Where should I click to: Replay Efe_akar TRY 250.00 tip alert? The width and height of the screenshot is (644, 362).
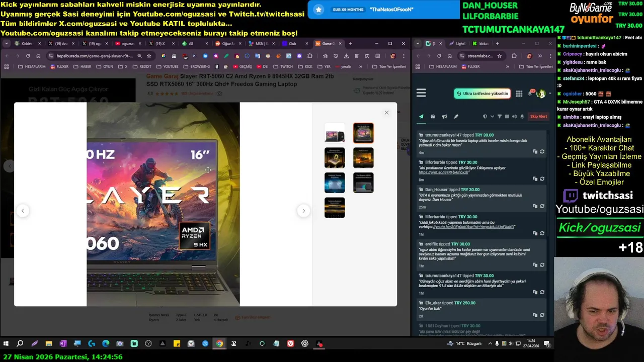tap(542, 315)
